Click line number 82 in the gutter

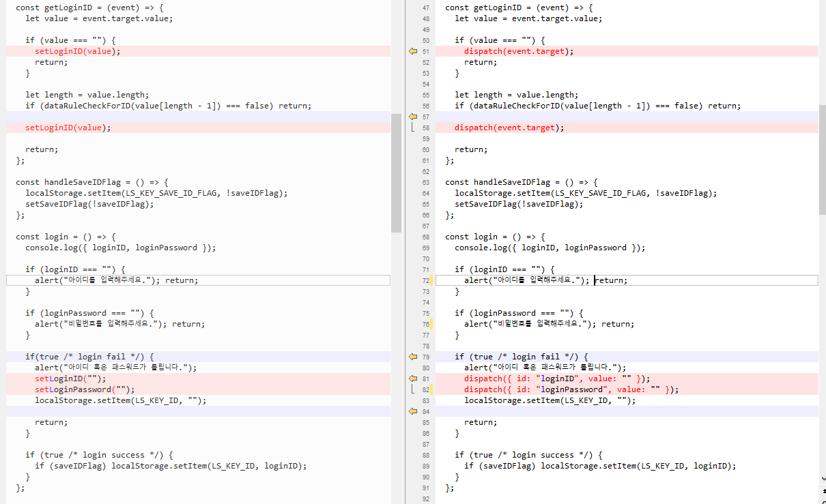[426, 389]
